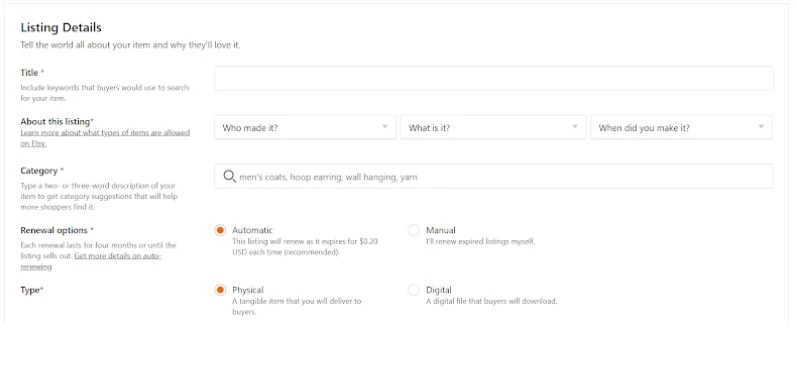This screenshot has height=374, width=797.
Task: Choose the Digital type radio button
Action: pos(414,290)
